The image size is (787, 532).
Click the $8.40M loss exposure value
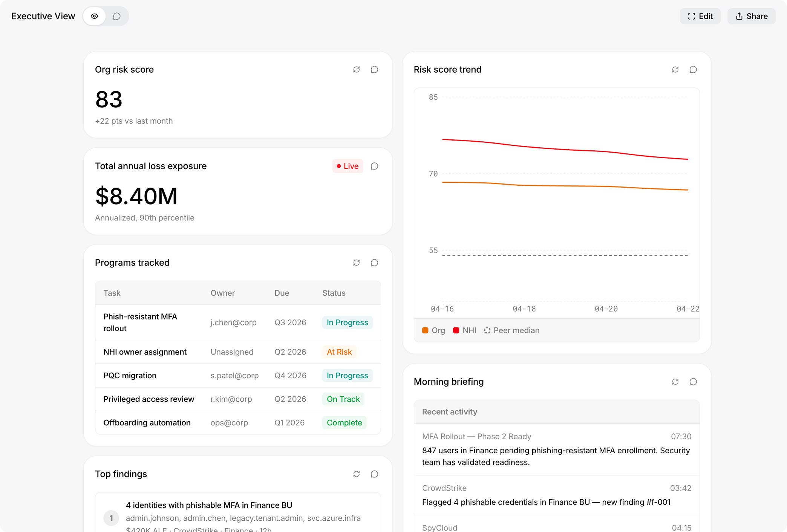(136, 196)
